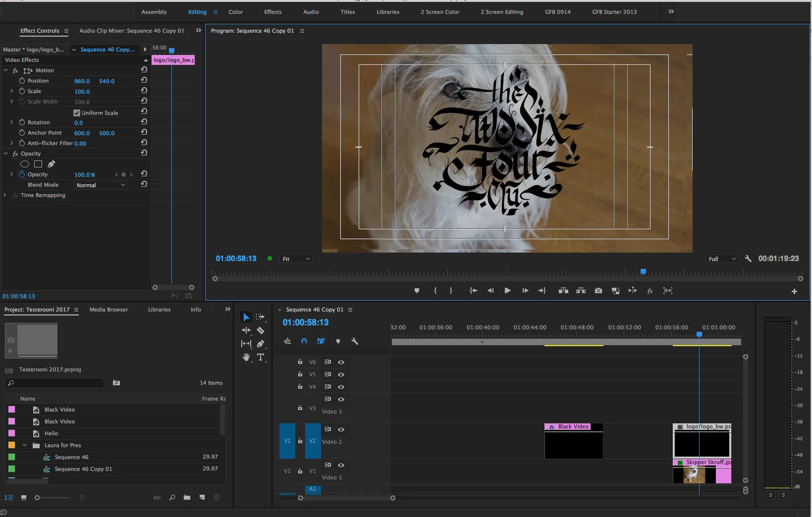Select the Hand tool
The height and width of the screenshot is (517, 812).
click(x=246, y=357)
